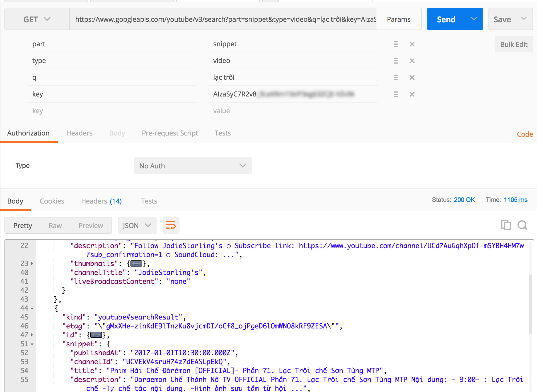
Task: Open search in response body
Action: point(522,225)
